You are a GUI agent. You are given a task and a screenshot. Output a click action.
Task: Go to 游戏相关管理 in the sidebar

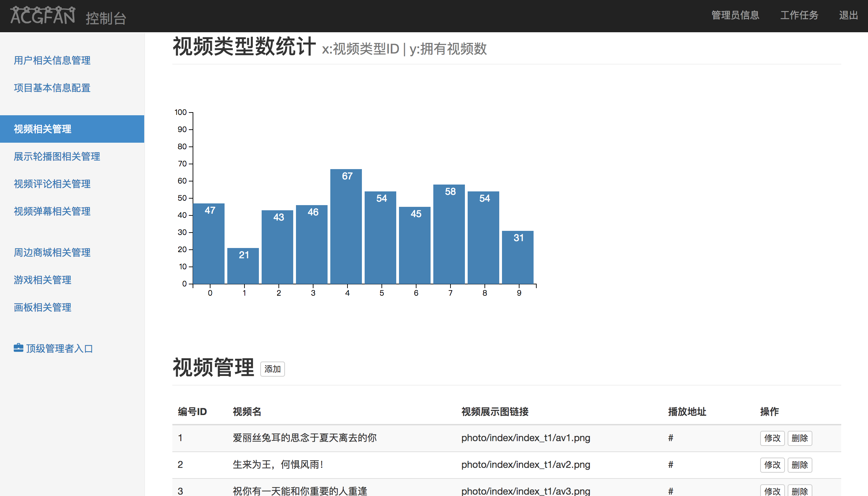(x=43, y=280)
